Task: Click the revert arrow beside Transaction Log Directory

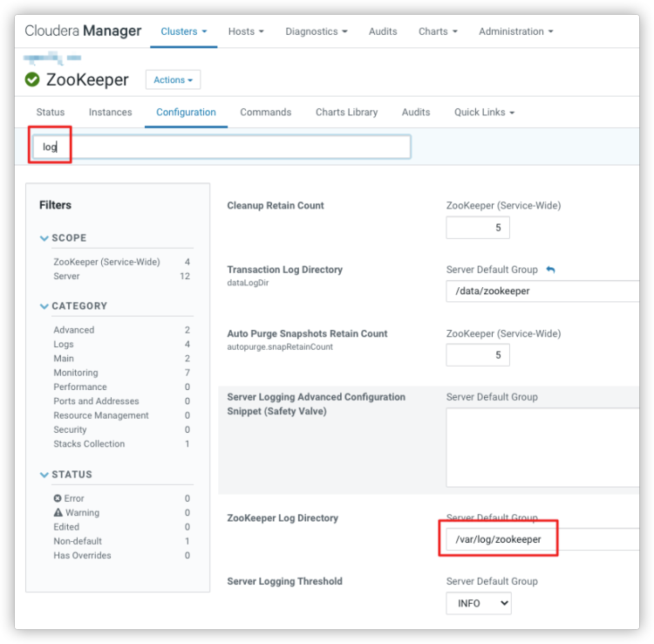Action: coord(550,270)
